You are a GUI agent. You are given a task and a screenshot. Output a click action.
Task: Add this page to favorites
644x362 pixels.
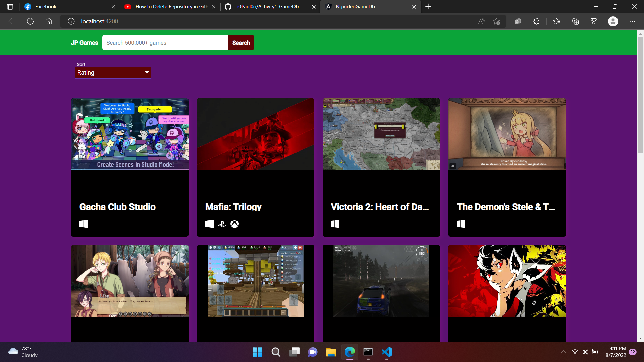pos(496,21)
